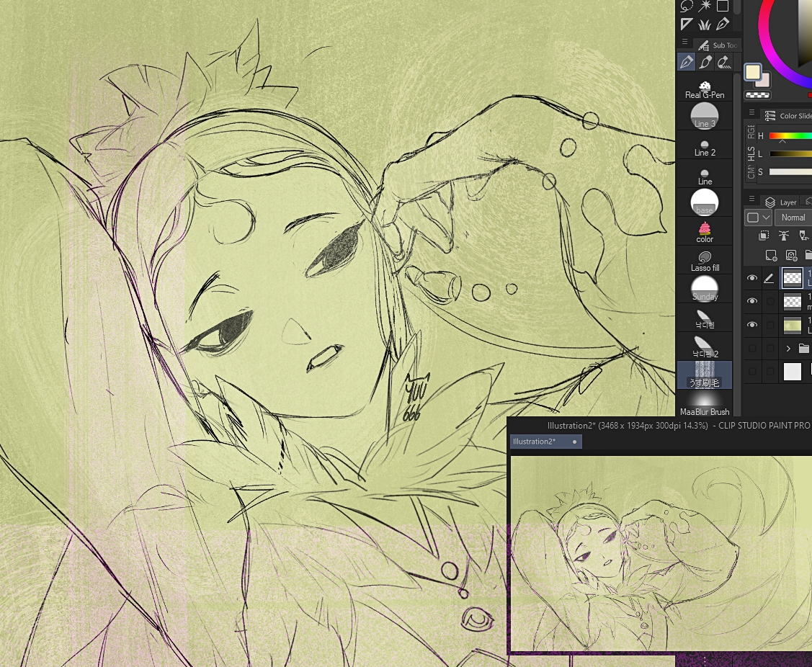This screenshot has height=667, width=812.
Task: Show the hidden folder layer
Action: pos(752,349)
